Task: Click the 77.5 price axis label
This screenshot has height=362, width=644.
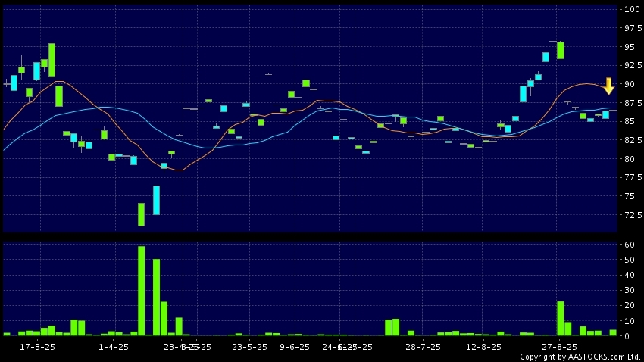Action: [x=633, y=177]
